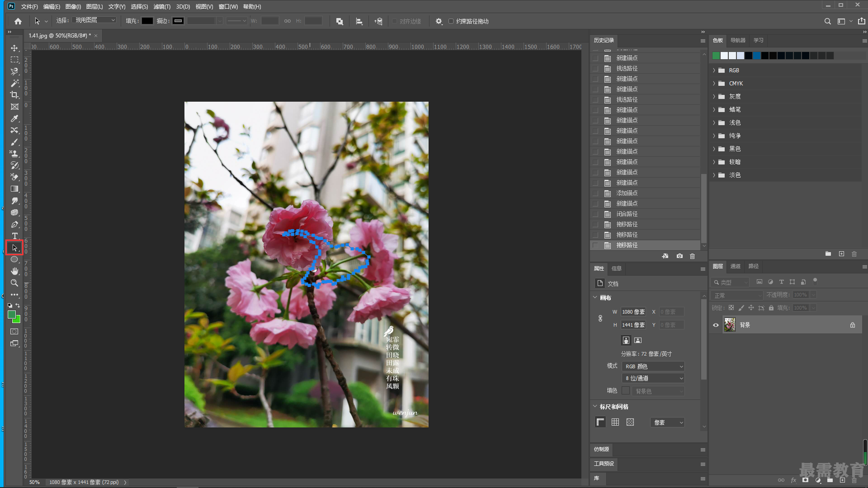Click the portrait canvas orientation button

[x=626, y=340]
